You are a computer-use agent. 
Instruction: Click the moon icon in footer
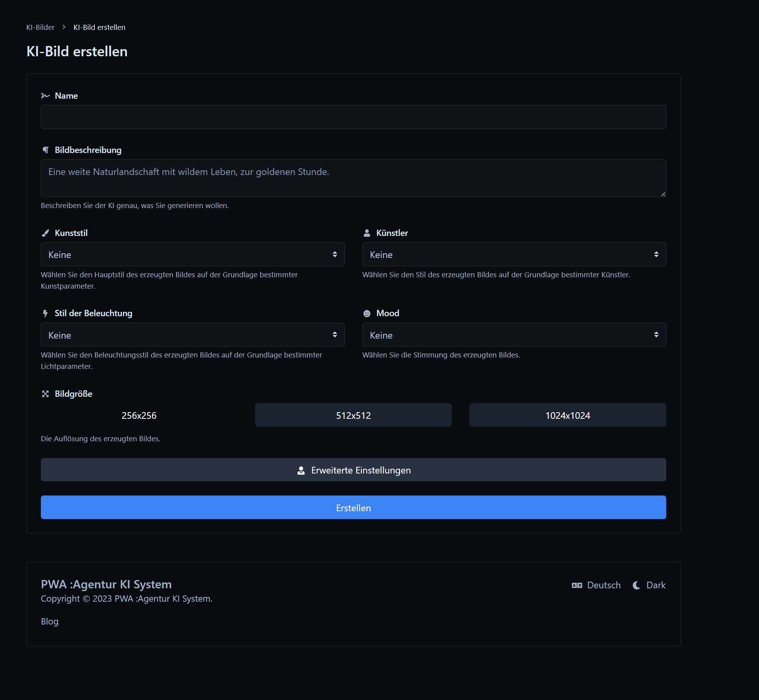pyautogui.click(x=636, y=585)
